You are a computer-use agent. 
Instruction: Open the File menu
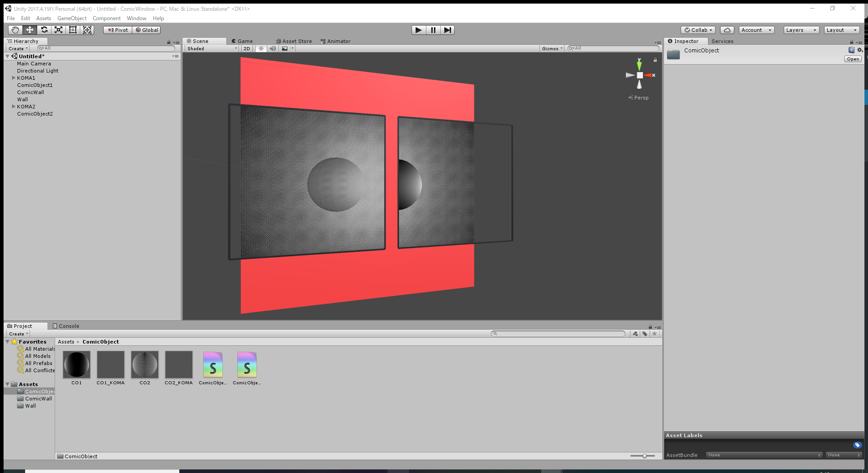click(x=11, y=18)
